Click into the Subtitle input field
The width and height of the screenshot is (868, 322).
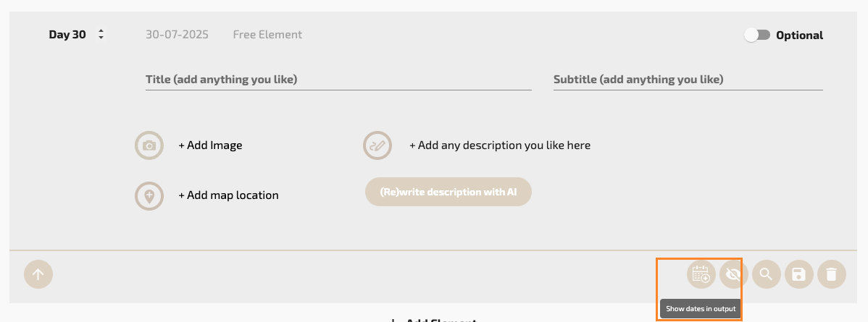[x=688, y=80]
